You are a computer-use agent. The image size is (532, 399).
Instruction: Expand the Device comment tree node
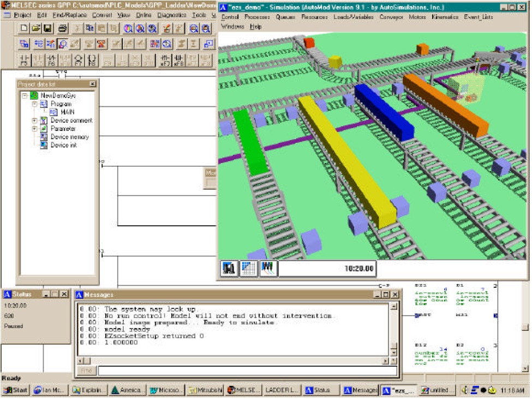click(34, 120)
